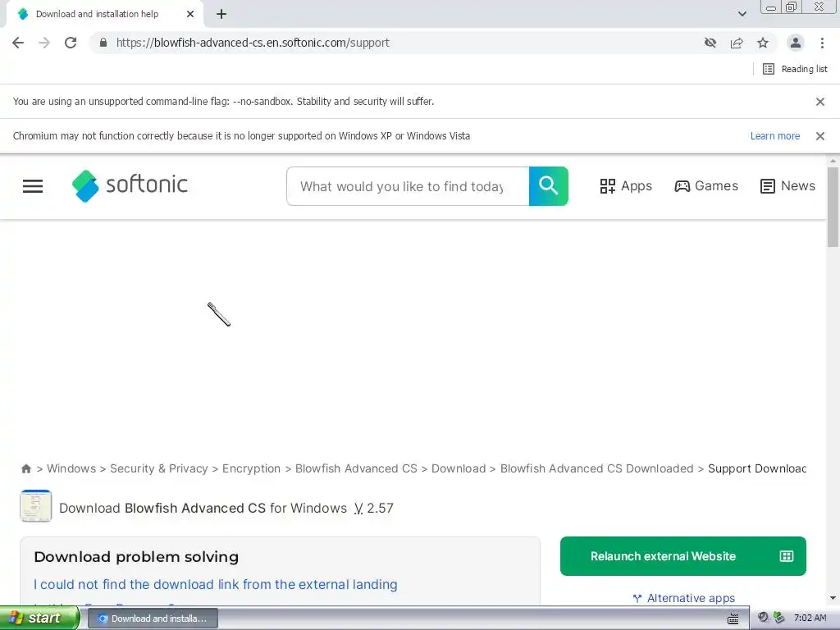Share this page via share icon
This screenshot has width=840, height=630.
pyautogui.click(x=737, y=43)
